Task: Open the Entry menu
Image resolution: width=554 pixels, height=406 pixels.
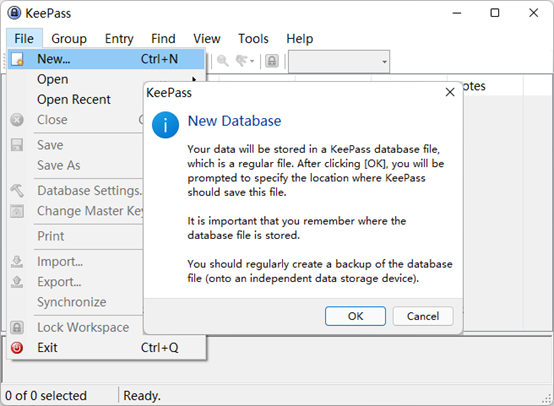Action: (x=119, y=38)
